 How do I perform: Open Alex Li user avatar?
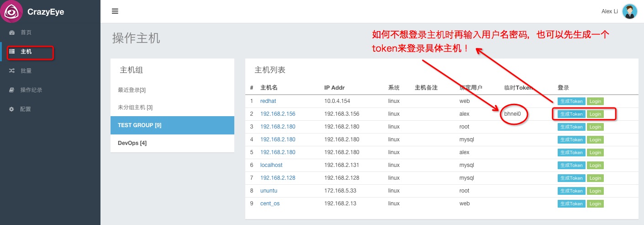coord(630,11)
